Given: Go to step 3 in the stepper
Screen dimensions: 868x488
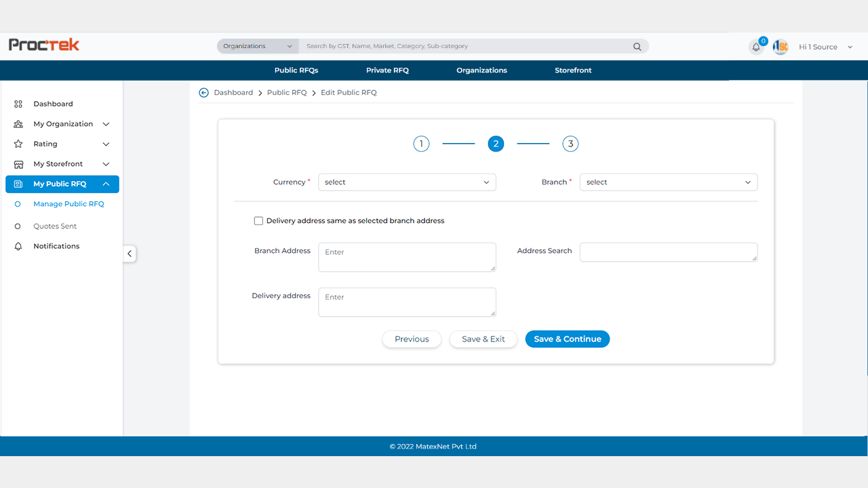Looking at the screenshot, I should coord(570,144).
